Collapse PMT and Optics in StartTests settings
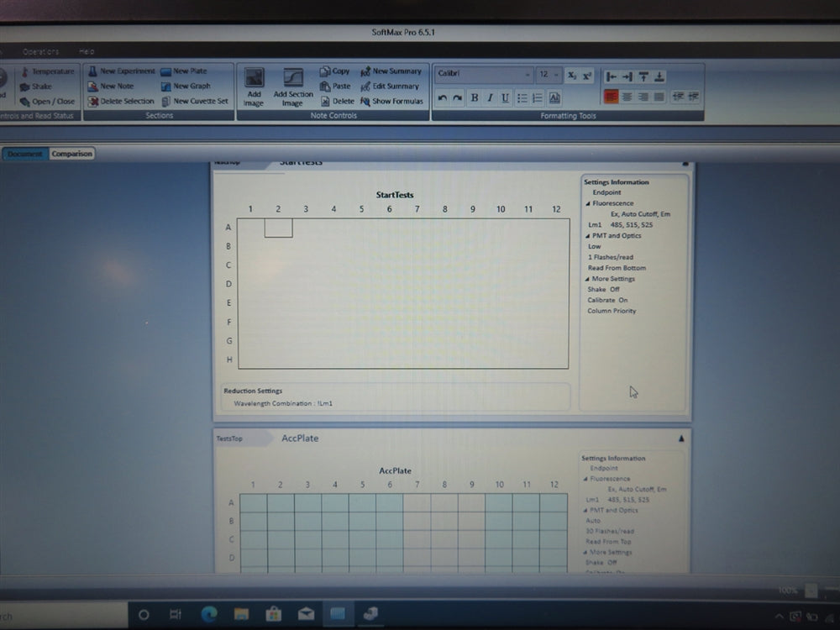840x630 pixels. [588, 236]
